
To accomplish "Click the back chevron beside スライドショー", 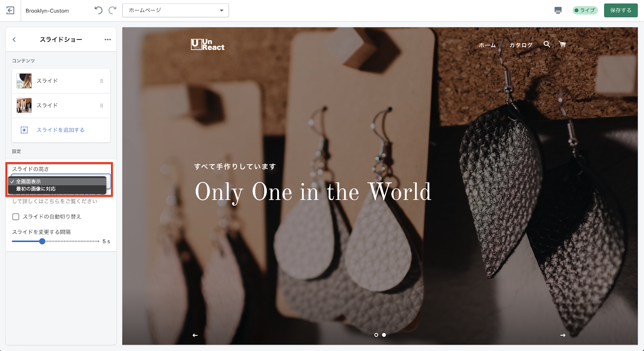I will coord(14,39).
